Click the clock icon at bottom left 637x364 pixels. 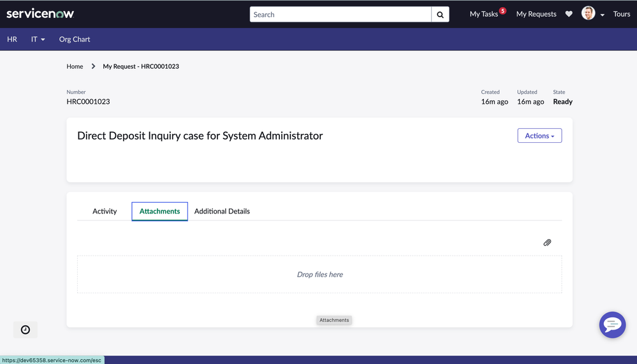(26, 330)
